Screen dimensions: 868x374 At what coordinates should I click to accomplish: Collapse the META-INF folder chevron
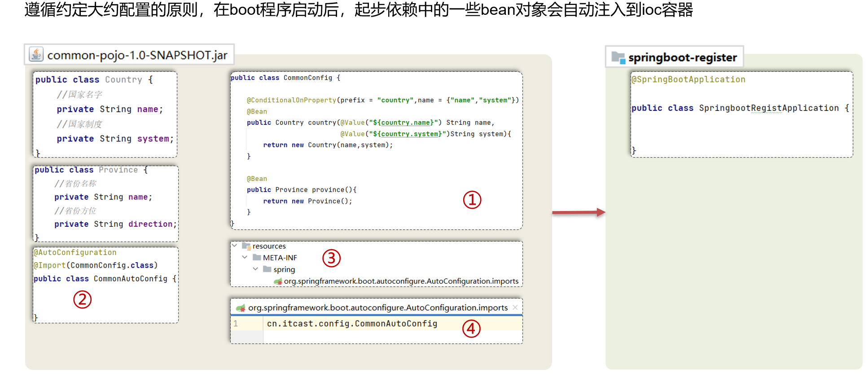(x=245, y=257)
